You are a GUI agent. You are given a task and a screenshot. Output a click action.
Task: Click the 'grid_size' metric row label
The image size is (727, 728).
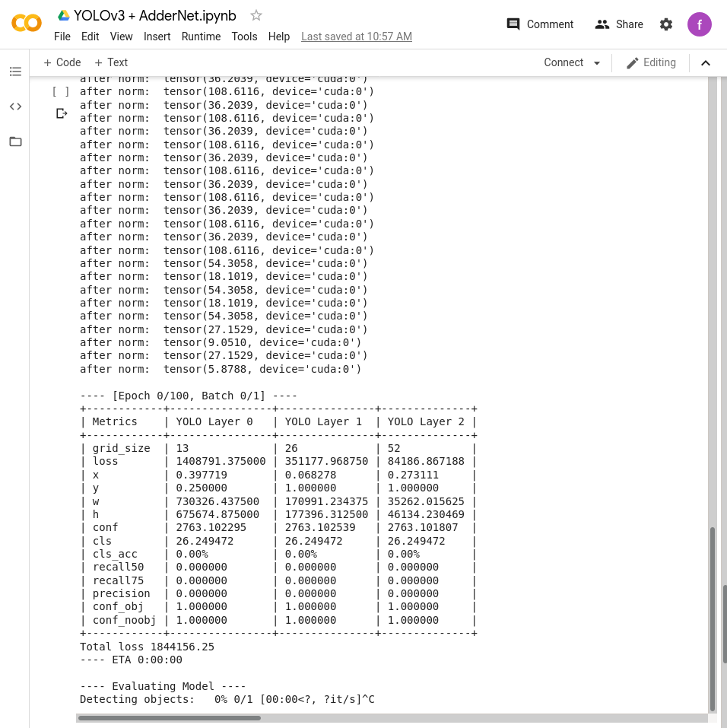121,448
